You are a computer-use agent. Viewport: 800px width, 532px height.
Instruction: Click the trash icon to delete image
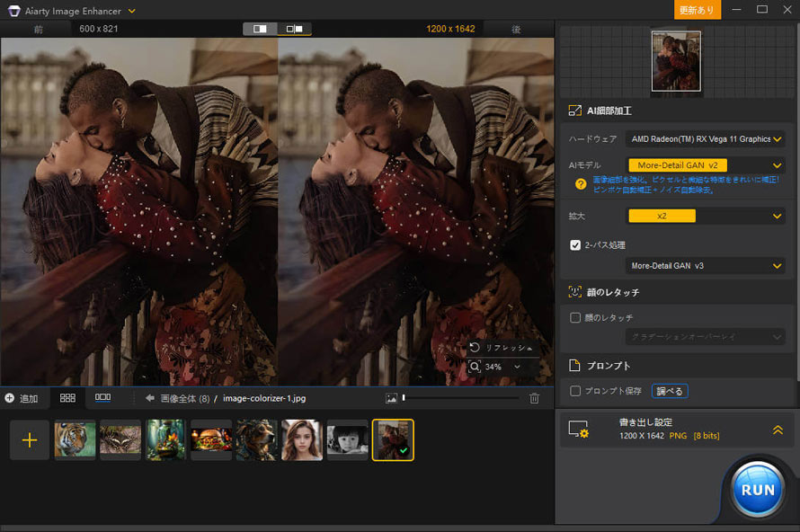tap(535, 397)
